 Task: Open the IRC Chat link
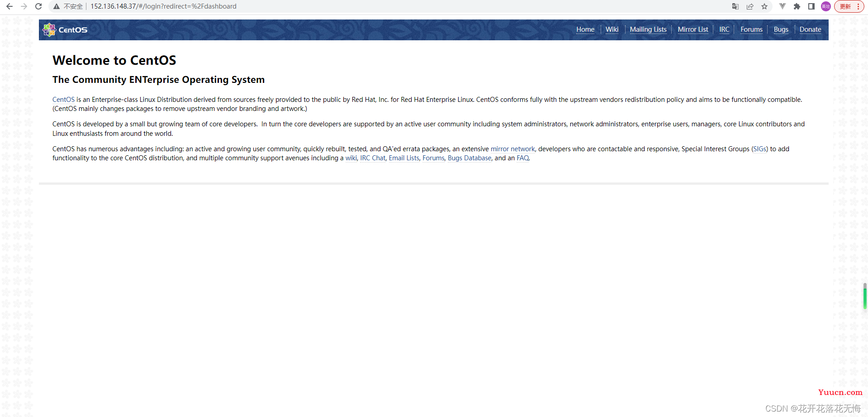click(x=373, y=158)
